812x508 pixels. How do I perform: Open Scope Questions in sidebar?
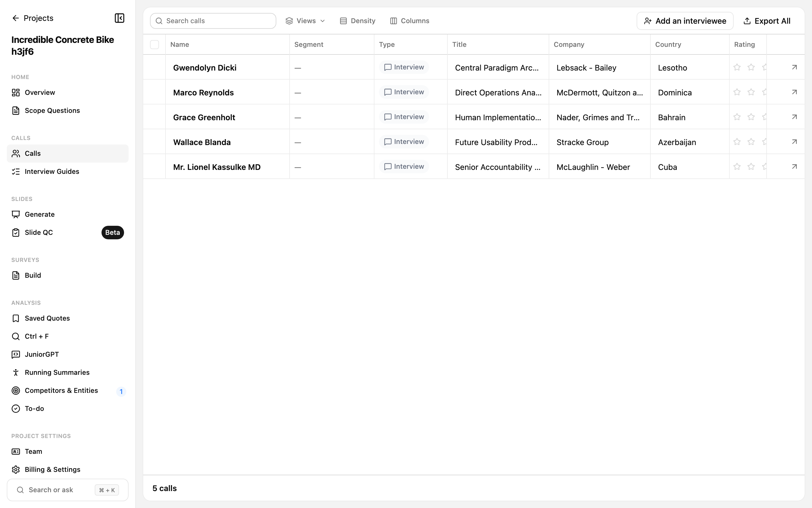[x=67, y=111]
